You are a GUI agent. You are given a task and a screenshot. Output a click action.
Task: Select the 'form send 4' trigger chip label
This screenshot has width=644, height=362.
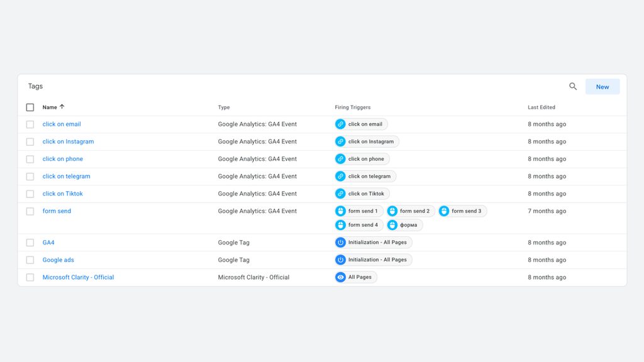pos(363,225)
